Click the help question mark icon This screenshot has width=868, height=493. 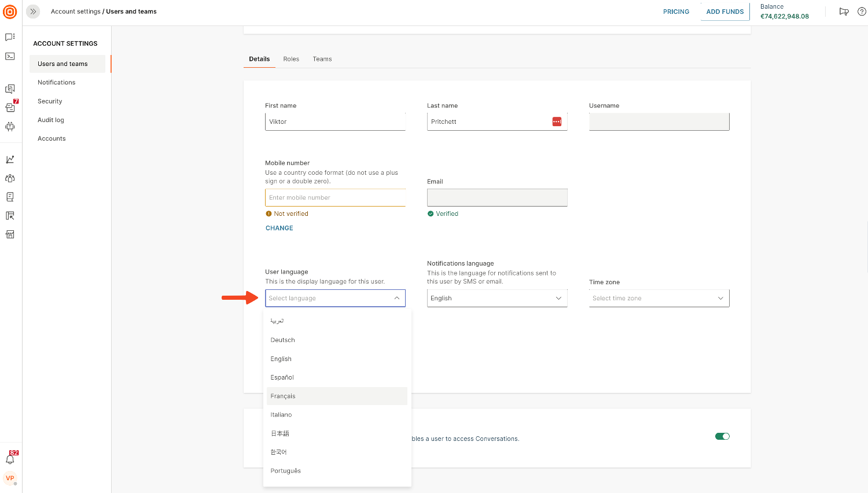tap(862, 12)
